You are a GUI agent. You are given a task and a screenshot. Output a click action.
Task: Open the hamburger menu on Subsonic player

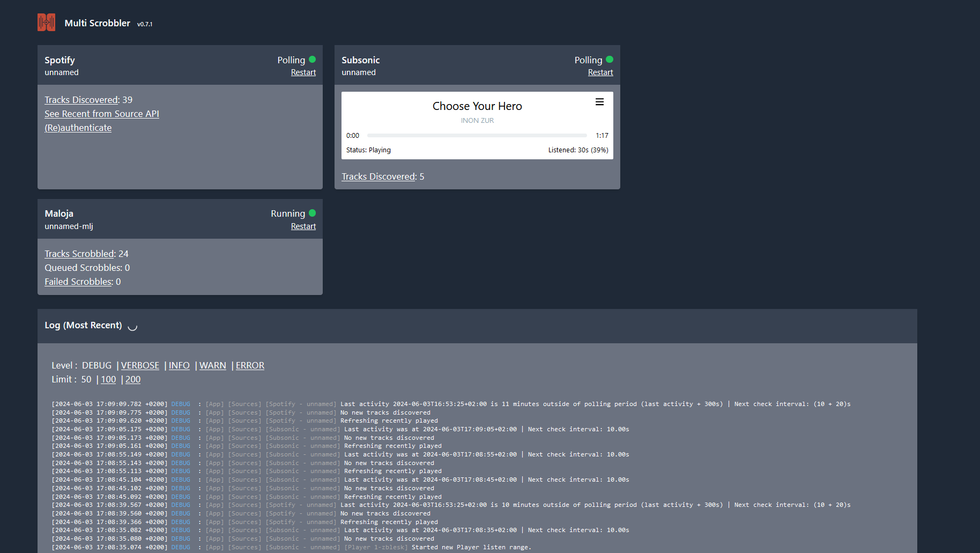coord(599,102)
